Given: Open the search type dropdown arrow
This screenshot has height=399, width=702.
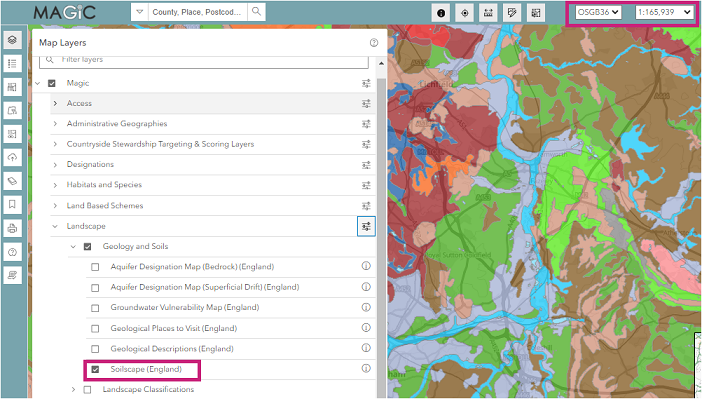Looking at the screenshot, I should click(140, 12).
